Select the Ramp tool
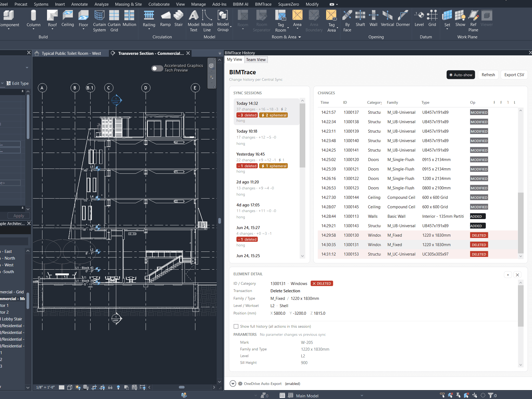Viewport: 532px width, 399px height. [165, 19]
